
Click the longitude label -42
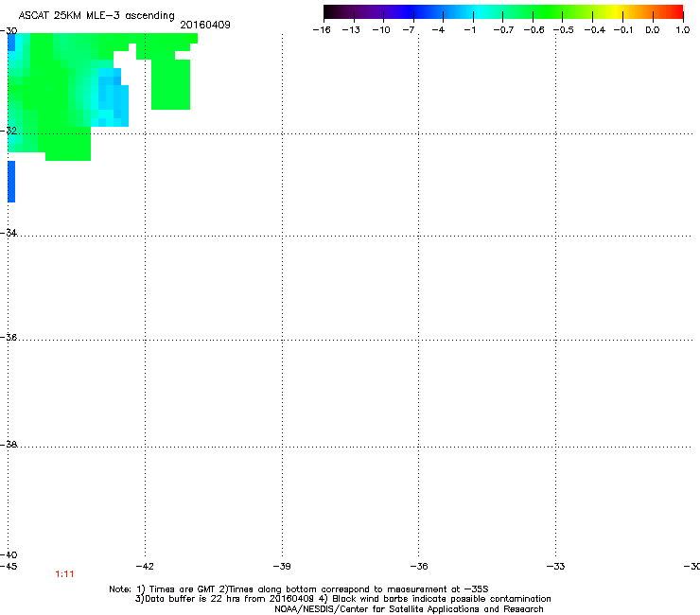(x=145, y=567)
